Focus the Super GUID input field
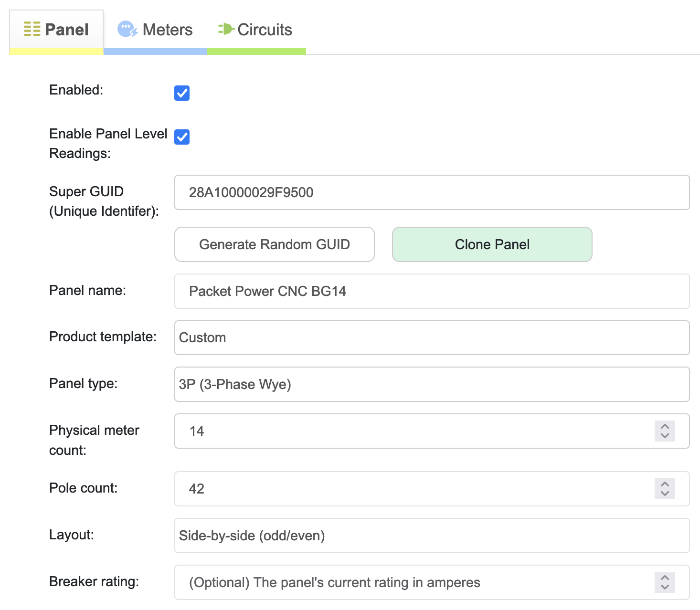This screenshot has height=610, width=700. (432, 192)
